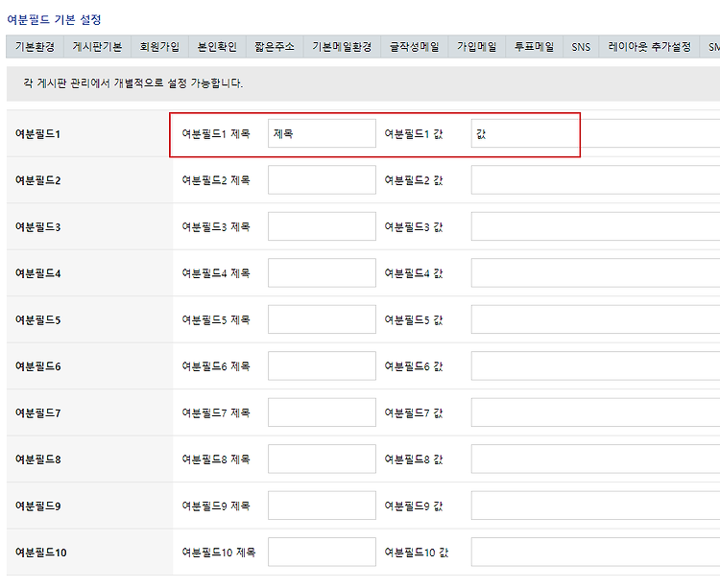
Task: Focus the 여분필드4 제목 field
Action: 322,273
